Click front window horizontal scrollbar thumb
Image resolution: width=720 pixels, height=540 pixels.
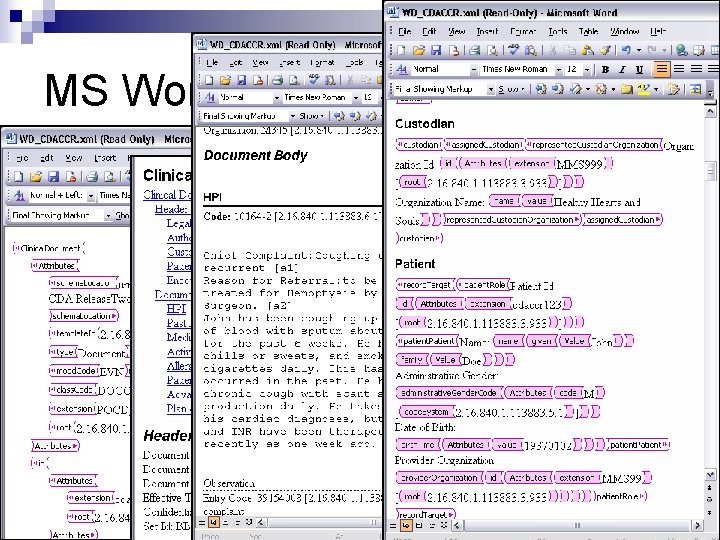577,525
